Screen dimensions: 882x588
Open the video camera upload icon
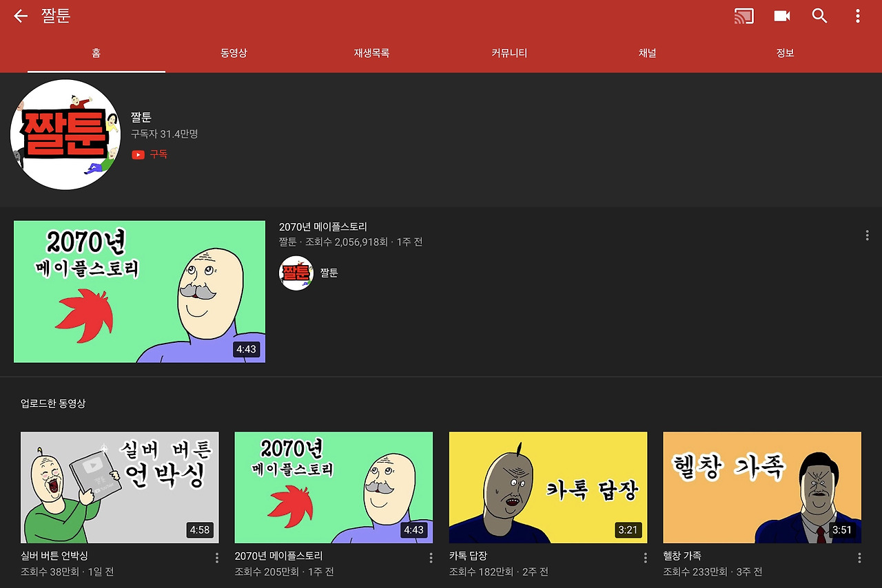[782, 16]
